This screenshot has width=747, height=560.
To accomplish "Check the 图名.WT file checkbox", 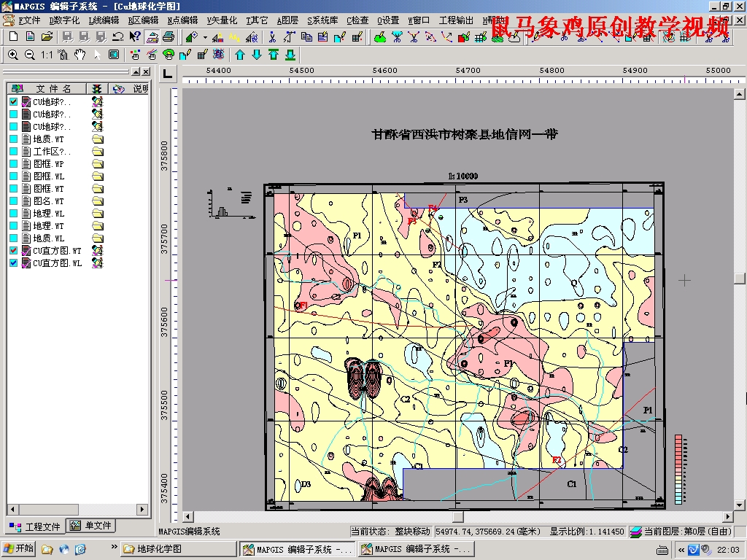I will click(13, 201).
